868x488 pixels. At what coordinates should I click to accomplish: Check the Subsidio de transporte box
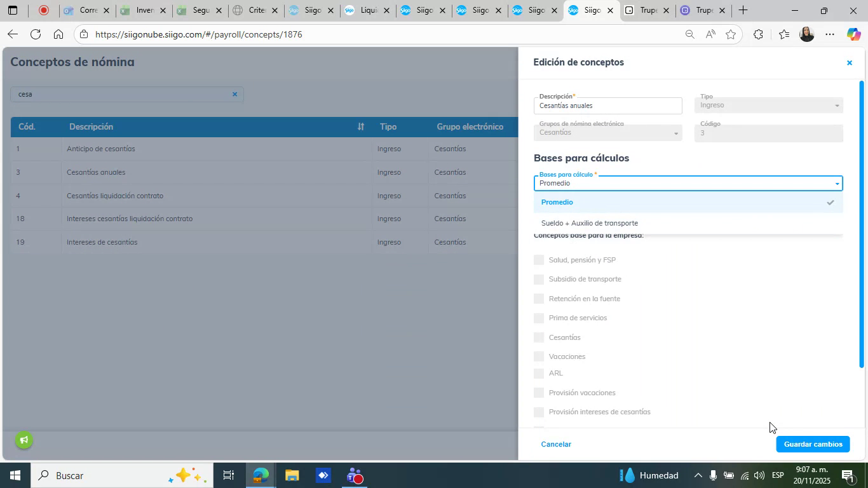pyautogui.click(x=539, y=279)
